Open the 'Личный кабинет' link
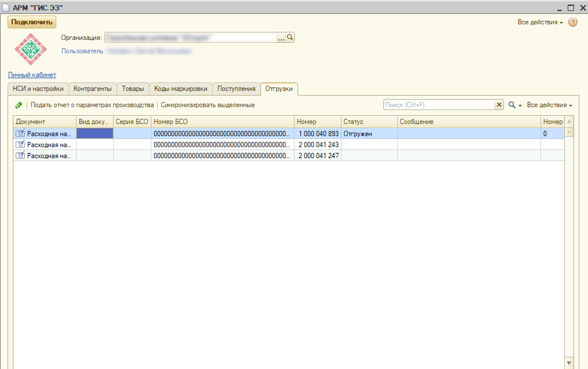This screenshot has height=369, width=588. tap(32, 75)
